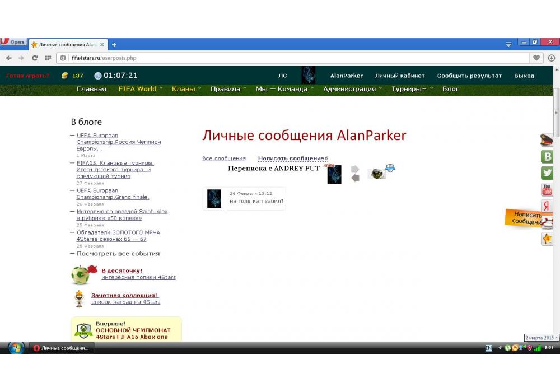Open Зачетная коллекция! awards link

(125, 295)
